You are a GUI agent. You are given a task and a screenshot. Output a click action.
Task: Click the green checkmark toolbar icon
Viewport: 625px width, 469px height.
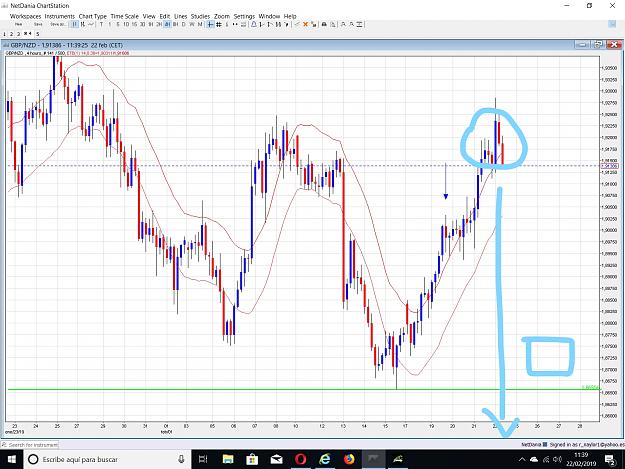point(297,24)
